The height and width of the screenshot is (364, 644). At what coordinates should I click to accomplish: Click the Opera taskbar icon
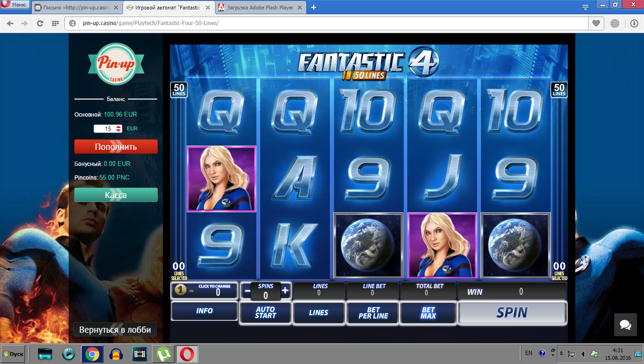[x=187, y=354]
